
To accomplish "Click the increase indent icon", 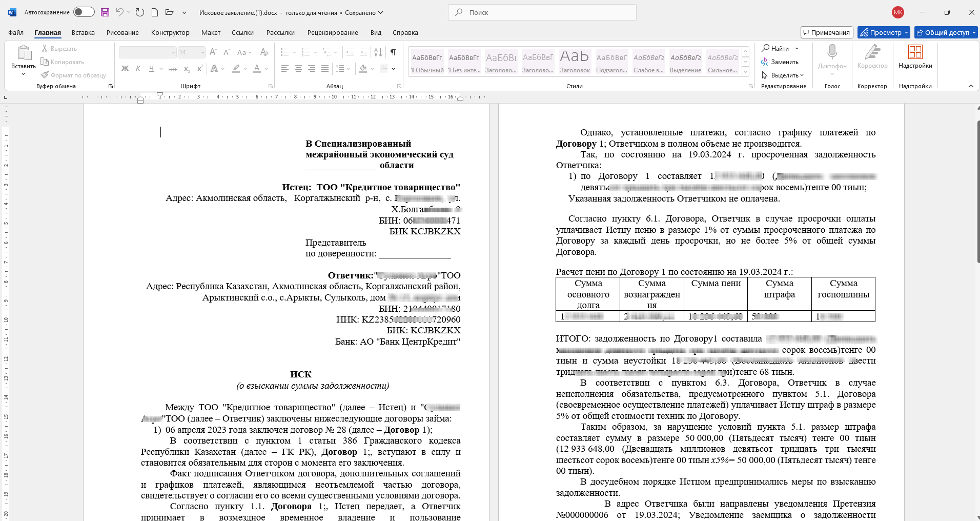I will click(x=363, y=52).
